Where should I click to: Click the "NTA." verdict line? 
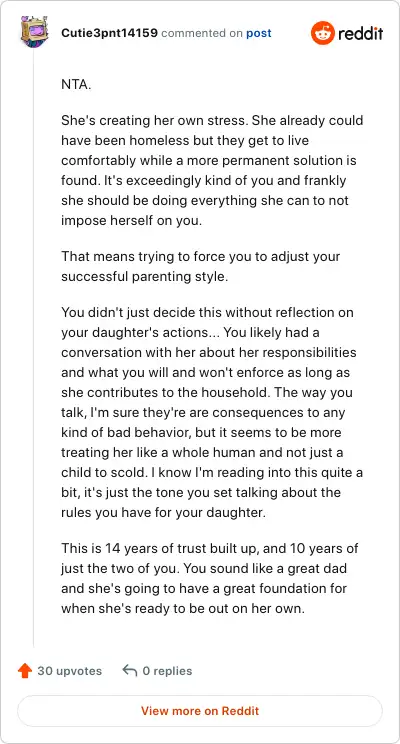(x=76, y=84)
